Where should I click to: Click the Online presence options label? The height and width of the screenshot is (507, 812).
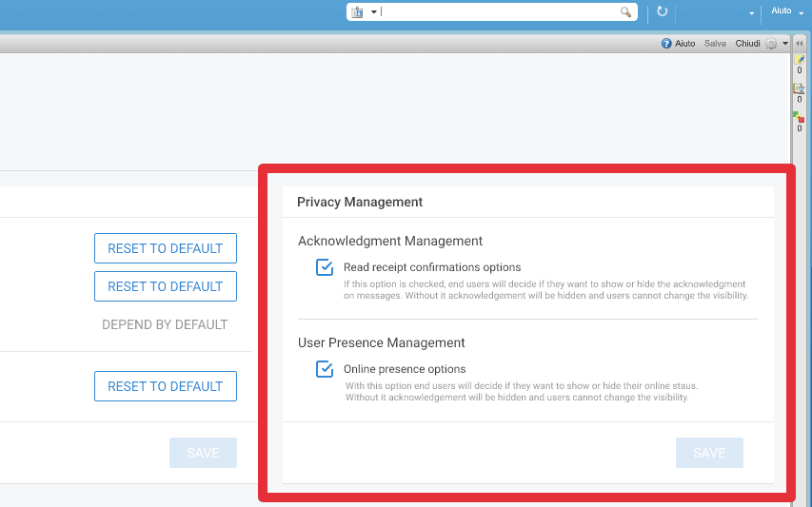[405, 369]
